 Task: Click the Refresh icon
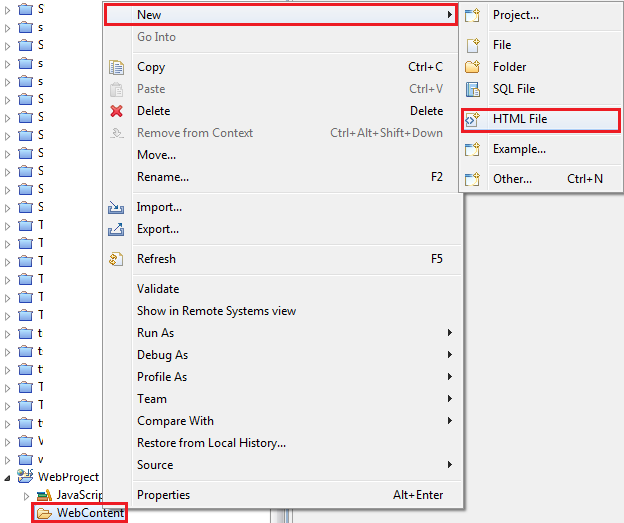pos(116,259)
